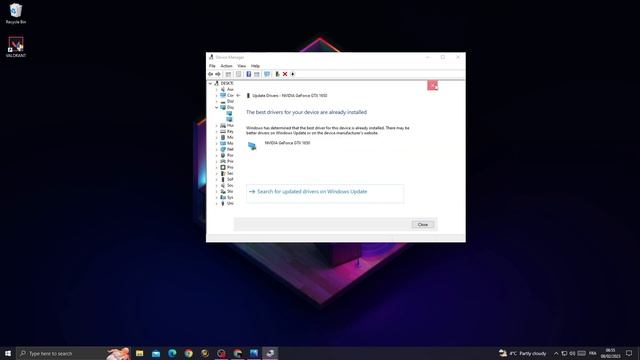Open the File menu
The width and height of the screenshot is (640, 360).
(x=212, y=66)
